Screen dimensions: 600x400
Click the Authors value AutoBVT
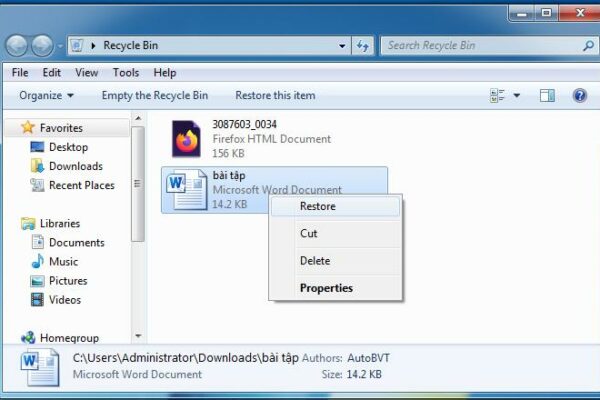click(368, 358)
